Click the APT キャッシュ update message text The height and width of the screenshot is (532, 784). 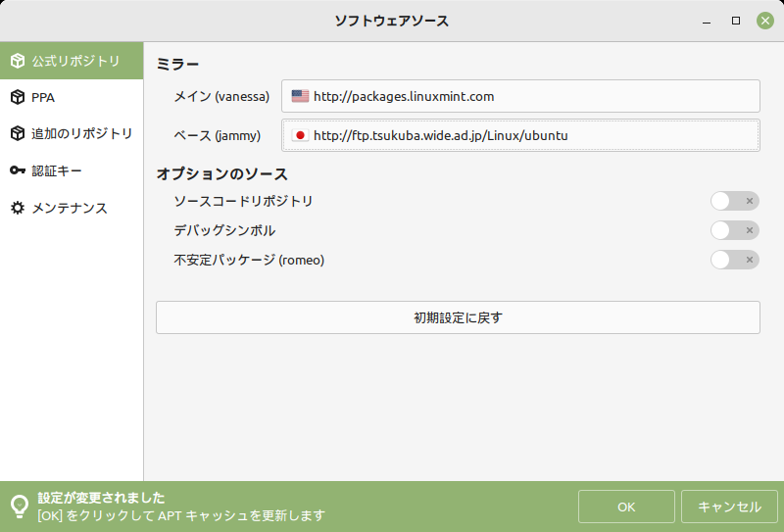point(181,515)
